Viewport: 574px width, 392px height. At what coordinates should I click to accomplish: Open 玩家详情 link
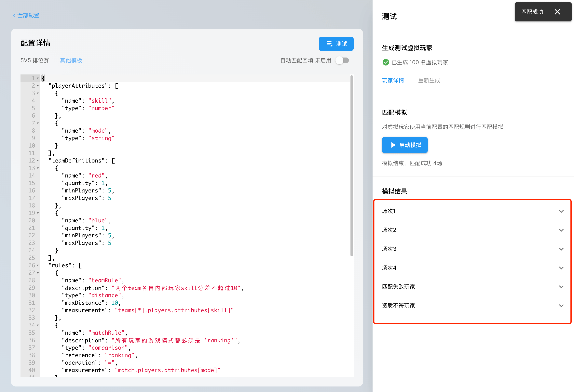(393, 81)
